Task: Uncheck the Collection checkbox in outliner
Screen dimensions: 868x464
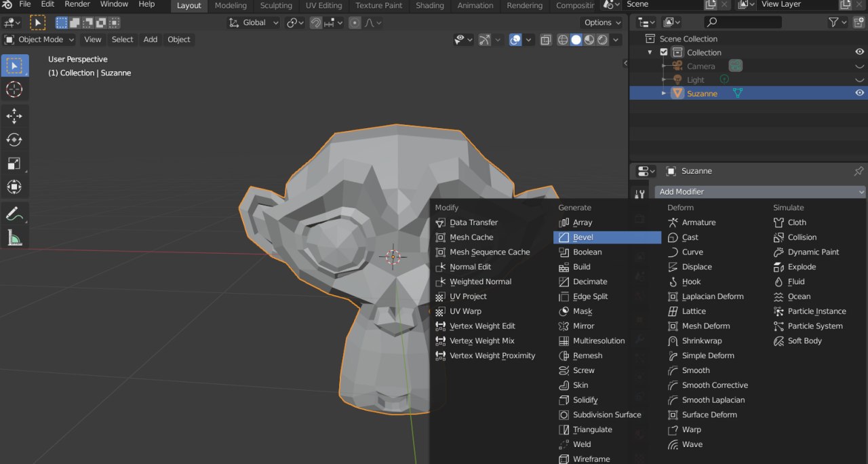Action: pos(664,52)
